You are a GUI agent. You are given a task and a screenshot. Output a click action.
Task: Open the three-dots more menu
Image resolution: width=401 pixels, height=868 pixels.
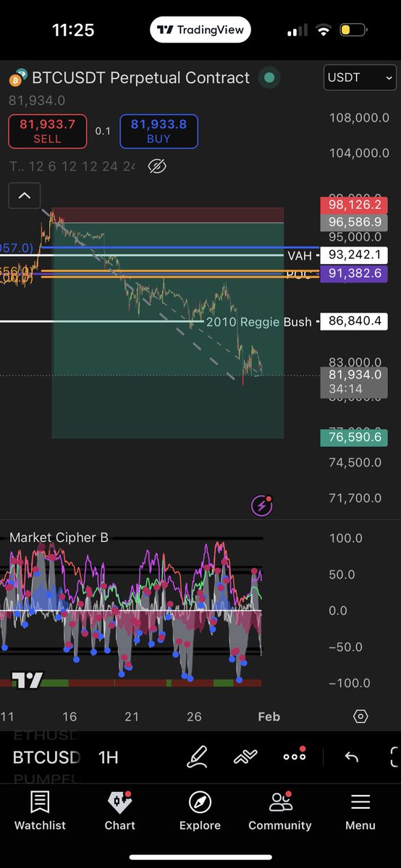295,756
